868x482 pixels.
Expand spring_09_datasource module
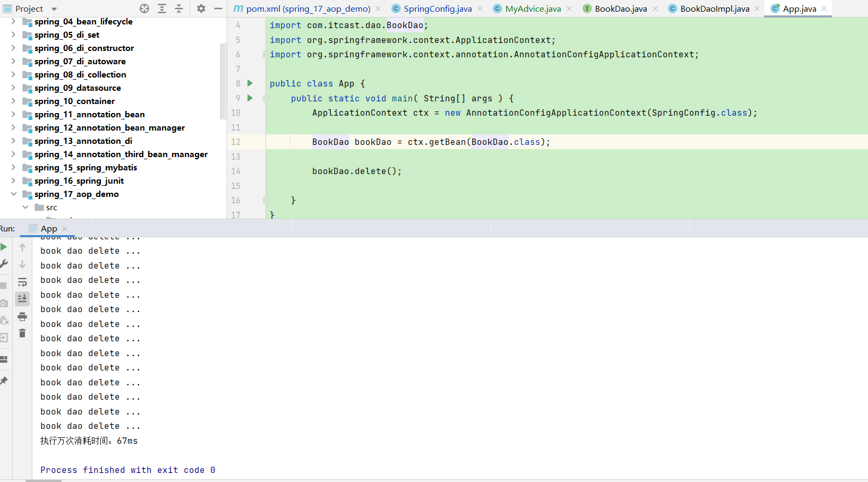pyautogui.click(x=13, y=88)
